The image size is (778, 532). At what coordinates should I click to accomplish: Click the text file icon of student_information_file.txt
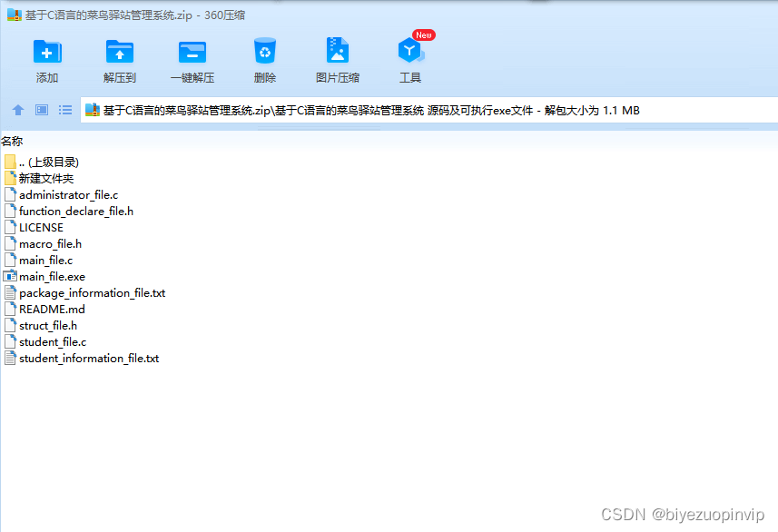pos(10,359)
